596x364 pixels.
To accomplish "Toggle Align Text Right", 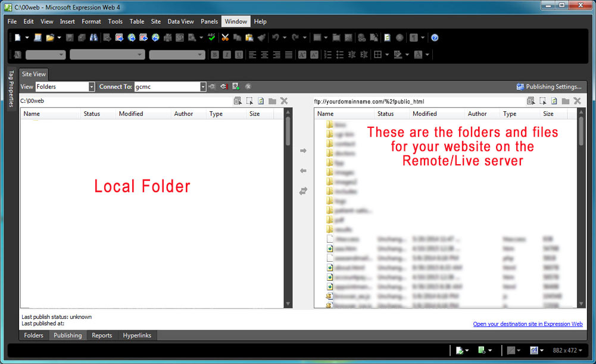I will pos(277,55).
